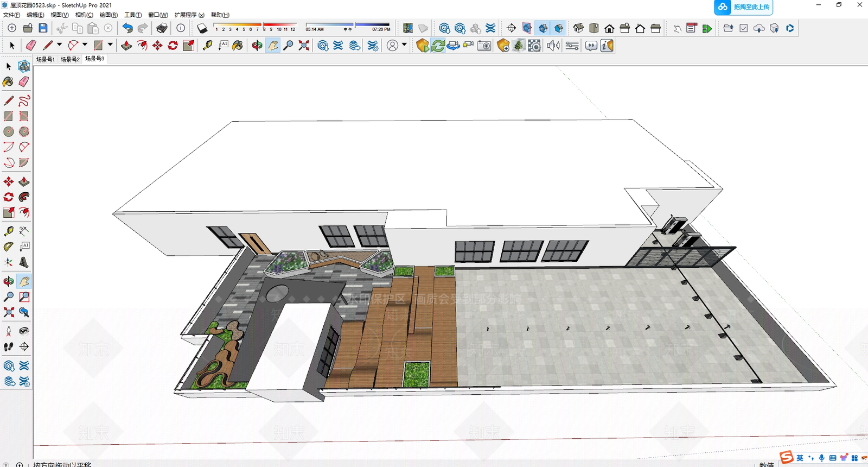Select the Pie arc tool
The width and height of the screenshot is (868, 467).
pos(24,162)
